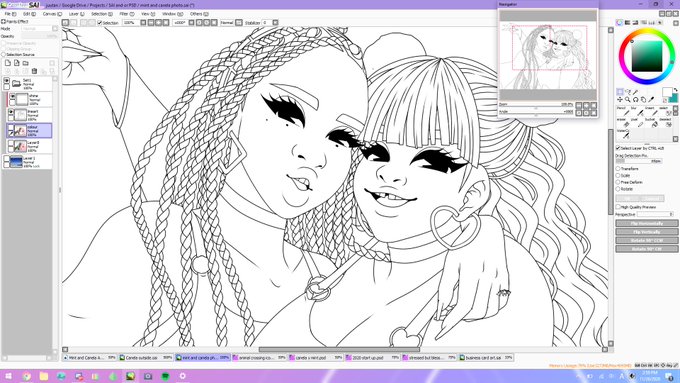Select the Transform radio option
This screenshot has height=383, width=680.
click(618, 169)
